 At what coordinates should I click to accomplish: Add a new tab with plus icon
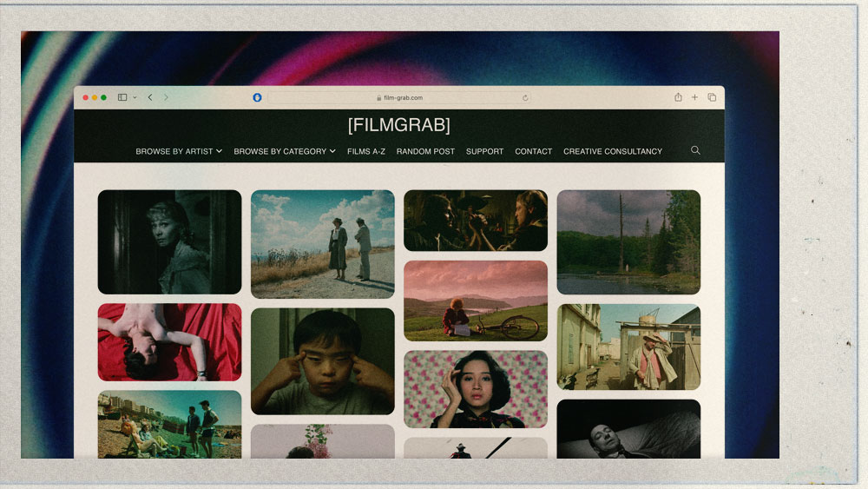[x=694, y=97]
